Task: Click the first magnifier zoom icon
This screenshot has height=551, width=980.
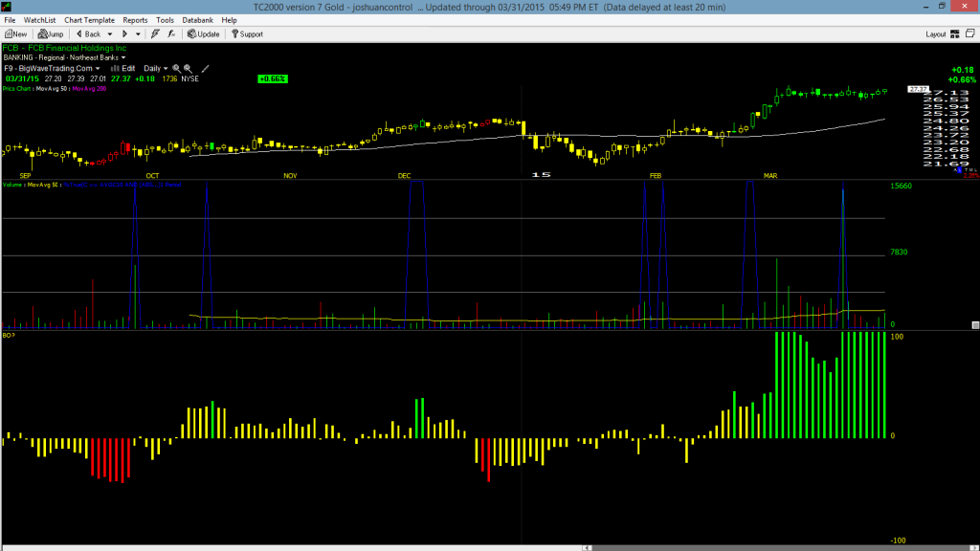Action: click(x=176, y=69)
